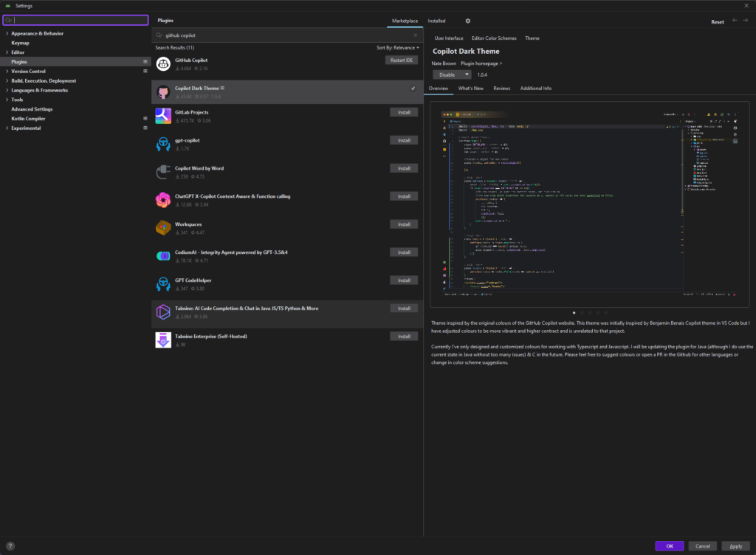The height and width of the screenshot is (555, 756).
Task: Click the GitHub Copilot plugin logo
Action: coord(164,63)
